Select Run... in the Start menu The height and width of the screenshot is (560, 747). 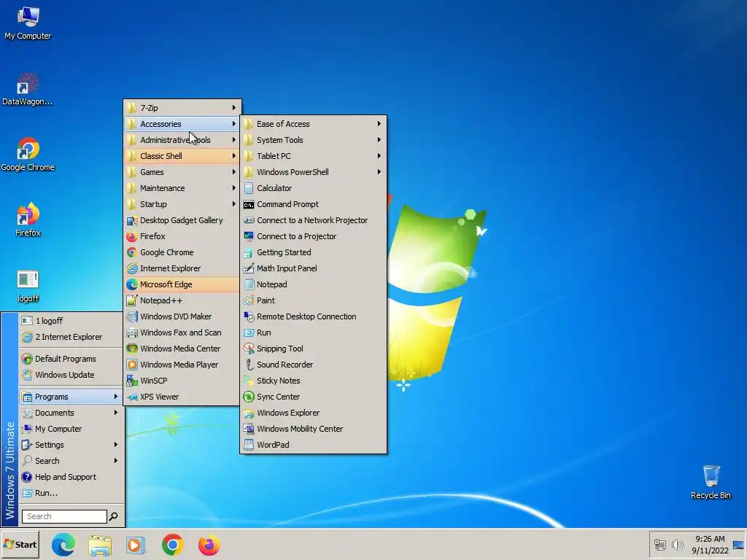point(71,493)
